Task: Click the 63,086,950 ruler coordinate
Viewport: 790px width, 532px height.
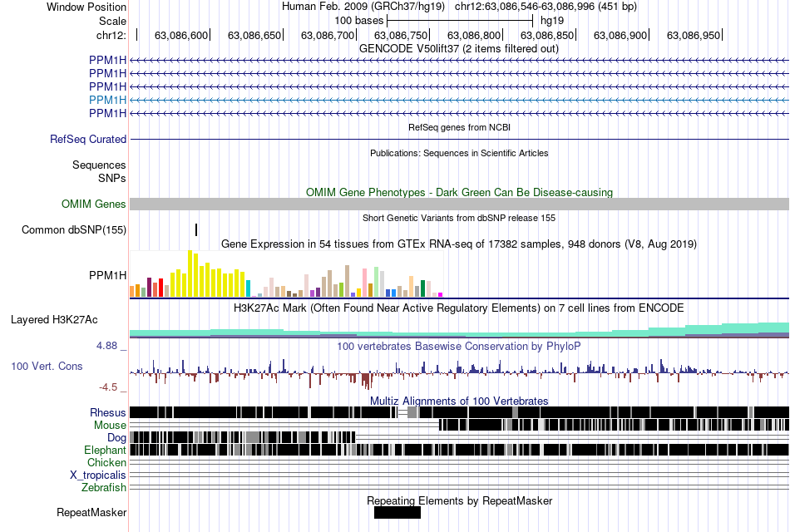Action: 694,35
